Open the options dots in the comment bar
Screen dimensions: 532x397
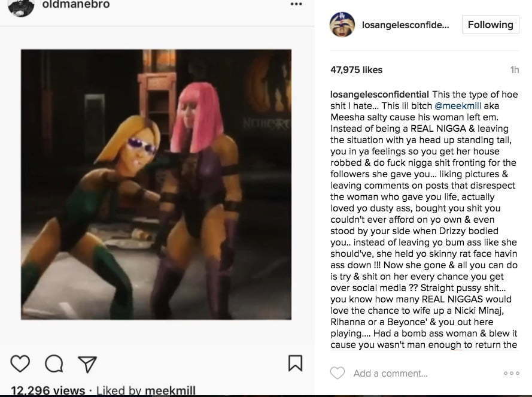pos(512,373)
